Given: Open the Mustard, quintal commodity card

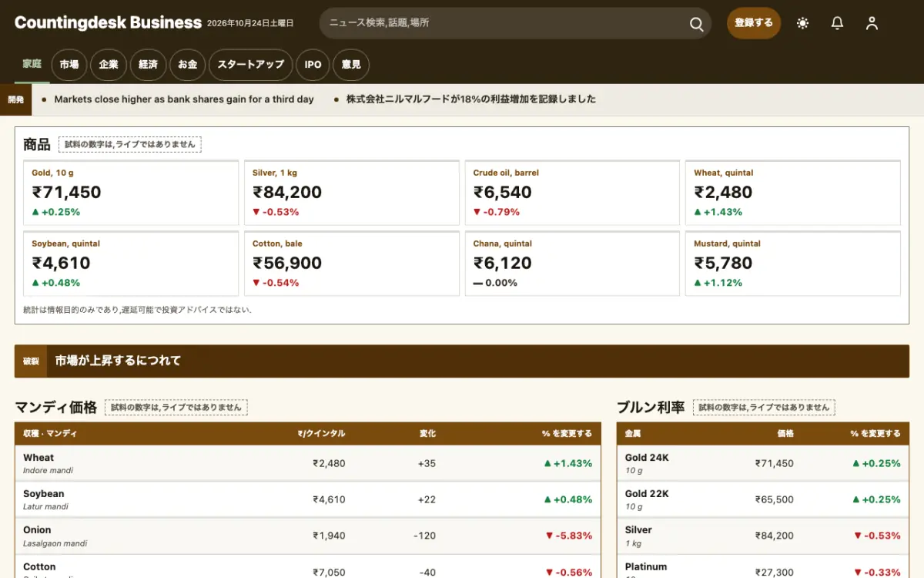Looking at the screenshot, I should pyautogui.click(x=793, y=264).
